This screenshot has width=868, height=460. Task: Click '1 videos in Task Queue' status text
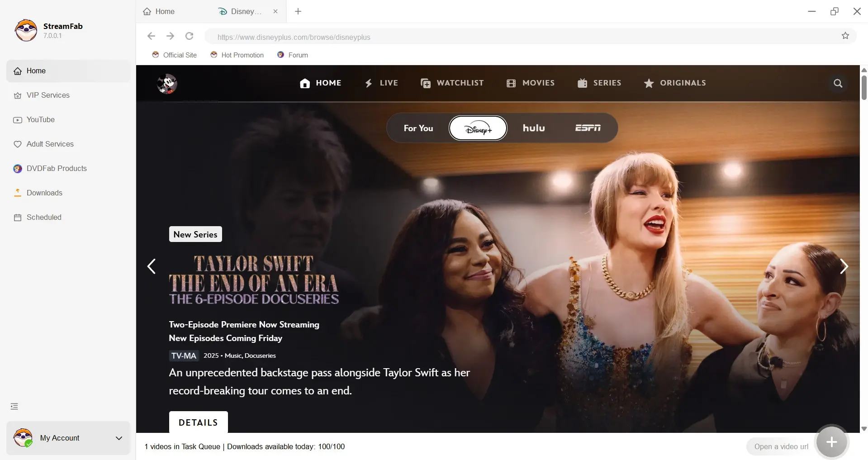tap(182, 446)
